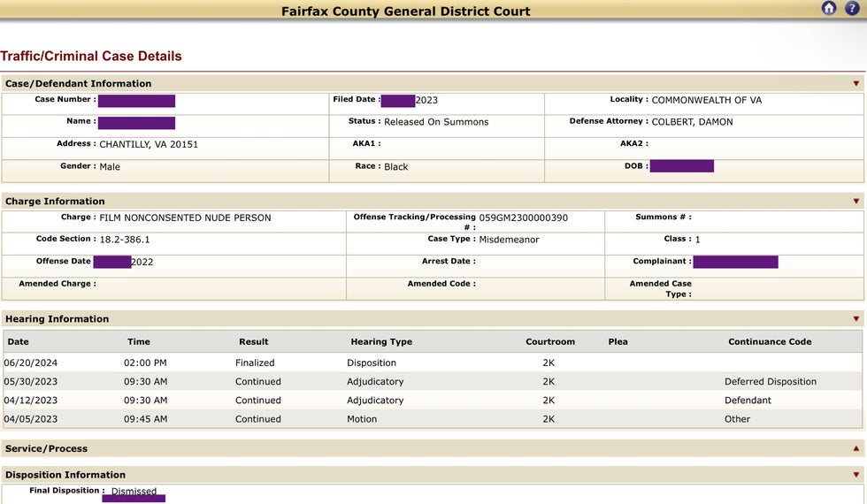867x504 pixels.
Task: Click the Continuance Code column header
Action: pos(770,341)
